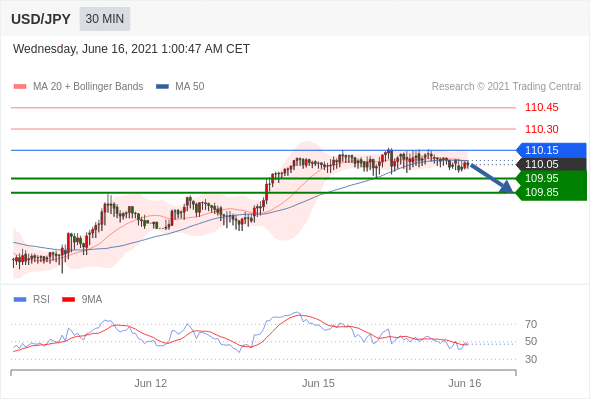Viewport: 590px width, 400px height.
Task: Toggle the MA 20 + Bollinger Bands legend label
Action: (88, 87)
